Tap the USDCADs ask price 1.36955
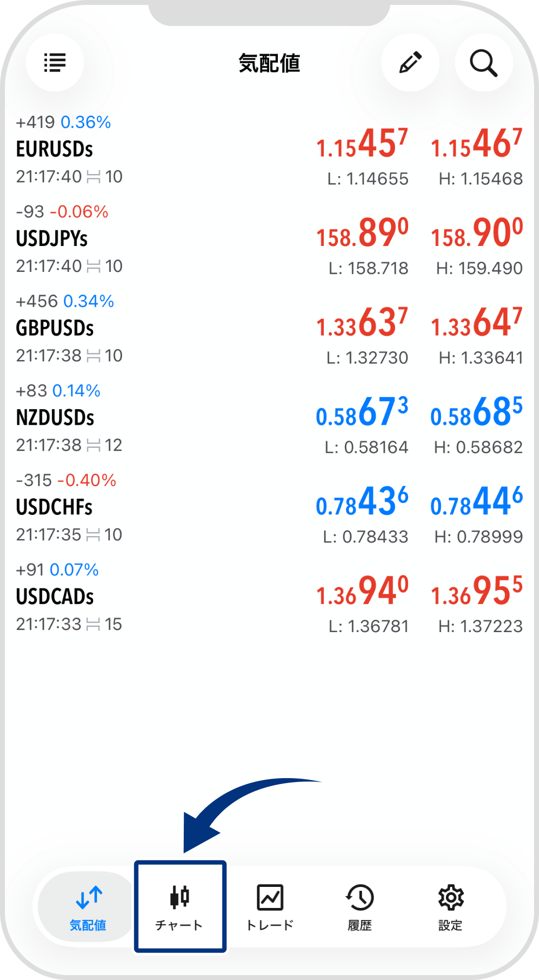Screen dimensions: 539x980 (476, 591)
